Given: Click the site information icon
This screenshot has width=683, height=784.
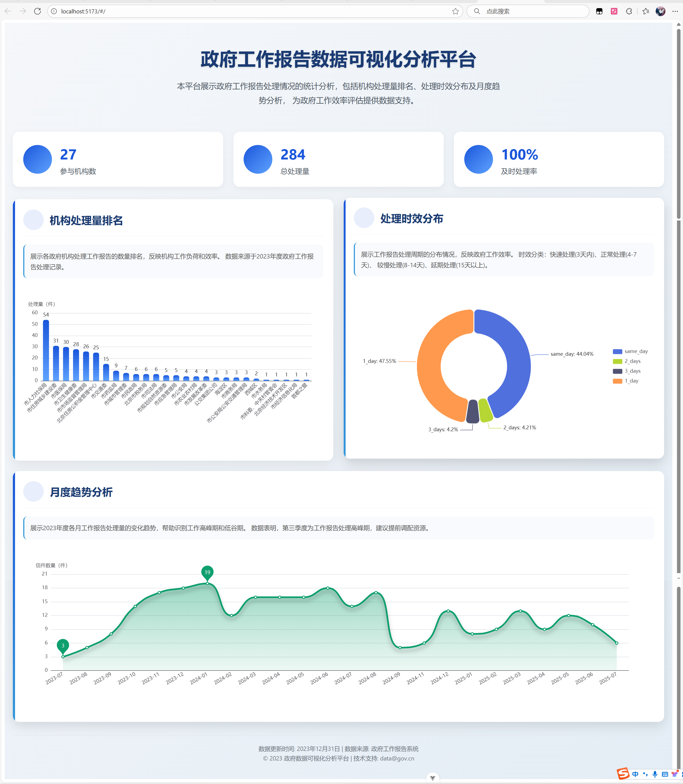Looking at the screenshot, I should (54, 11).
